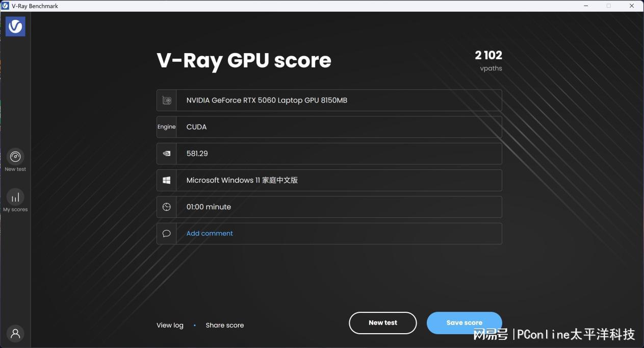This screenshot has height=348, width=644.
Task: Click the V-Ray Benchmark title bar icon
Action: (x=5, y=6)
